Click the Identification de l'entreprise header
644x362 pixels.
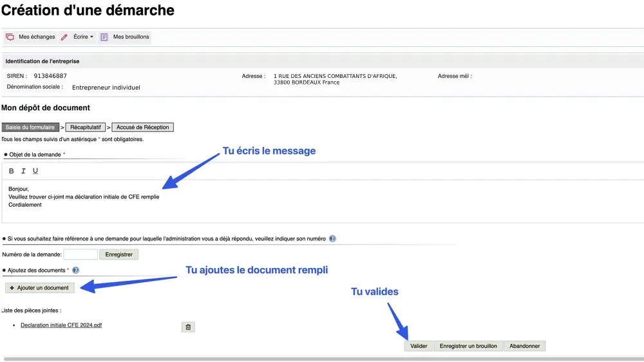(43, 61)
